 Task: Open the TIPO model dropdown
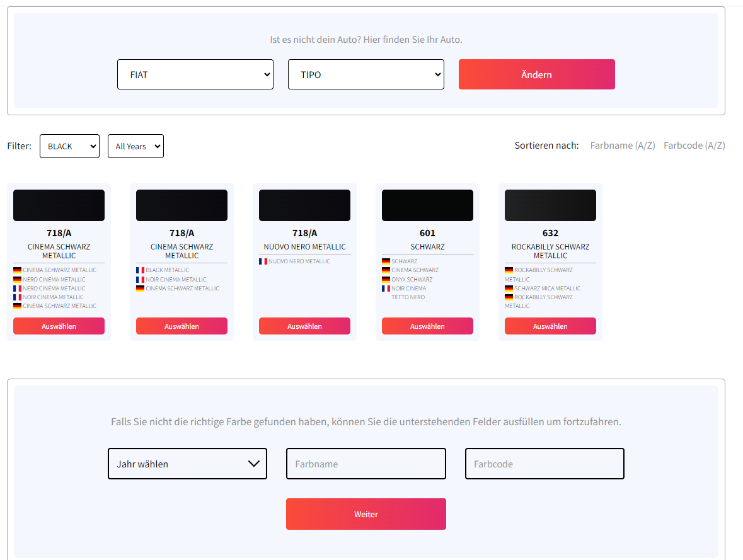[366, 74]
